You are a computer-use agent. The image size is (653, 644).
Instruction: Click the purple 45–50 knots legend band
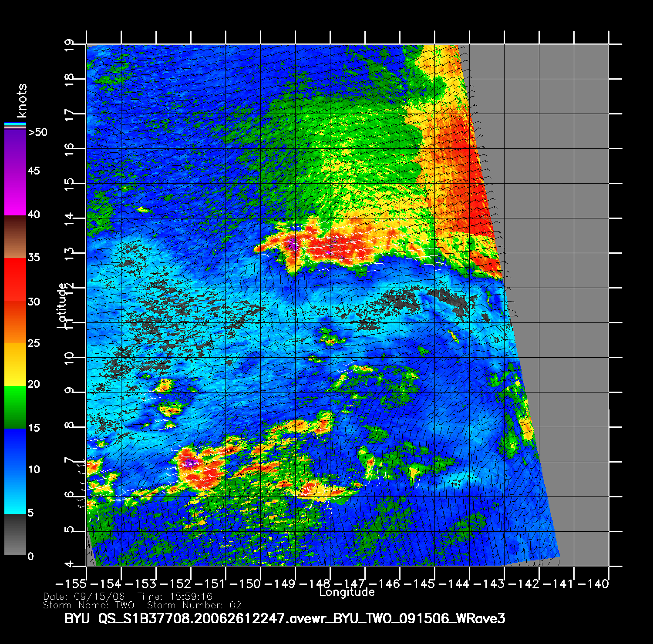point(15,150)
